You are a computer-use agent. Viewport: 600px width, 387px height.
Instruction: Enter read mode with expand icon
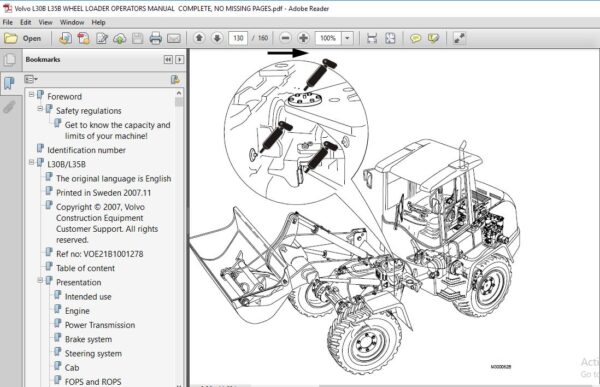pyautogui.click(x=459, y=38)
